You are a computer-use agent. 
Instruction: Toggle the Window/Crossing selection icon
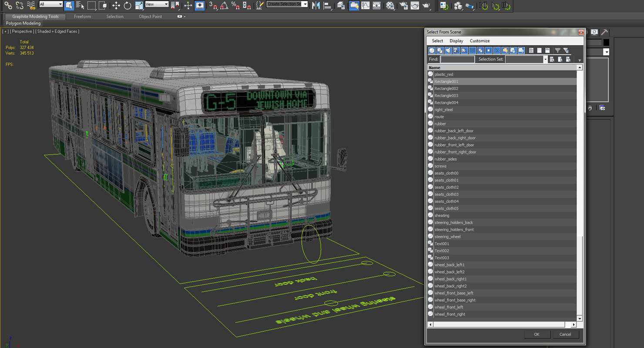103,5
